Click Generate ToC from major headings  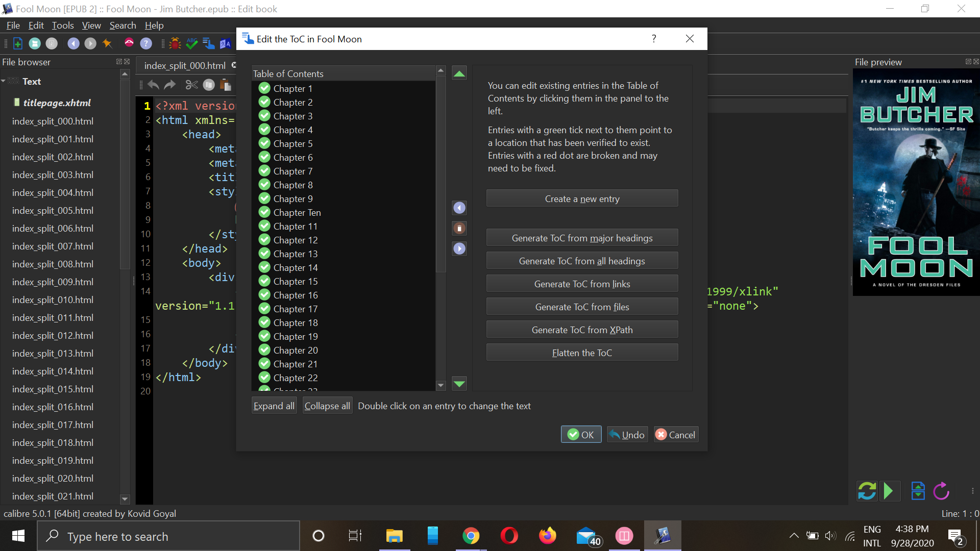point(582,238)
